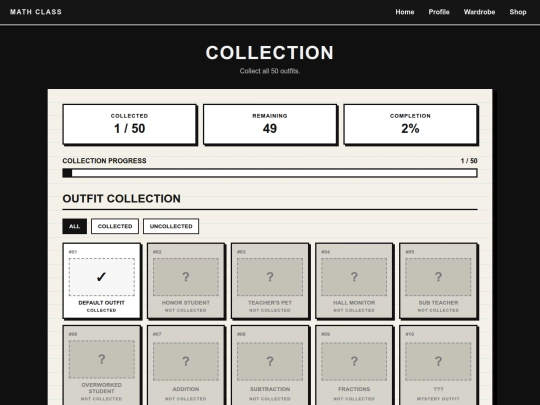Click the COLLECTION PROGRESS label
Viewport: 540px width, 405px height.
click(104, 161)
